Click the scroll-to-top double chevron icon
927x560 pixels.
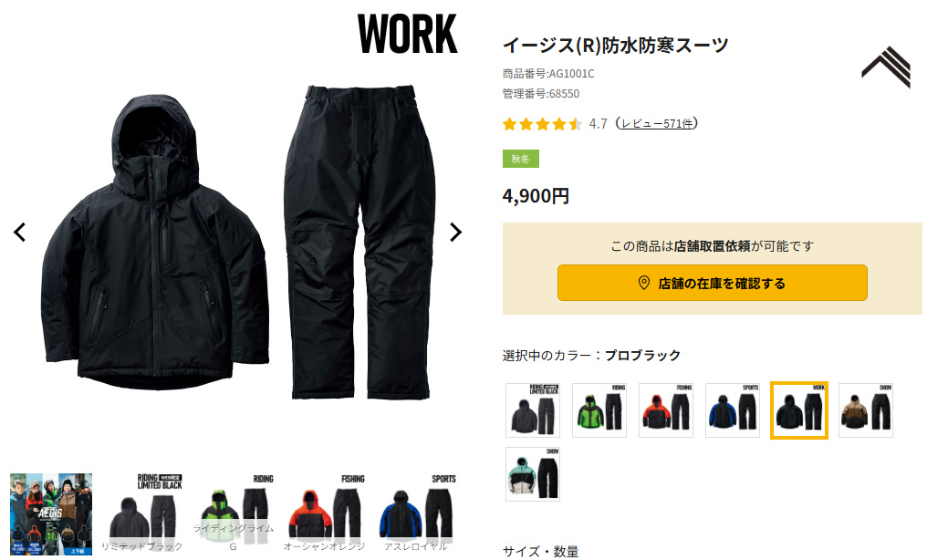(886, 67)
